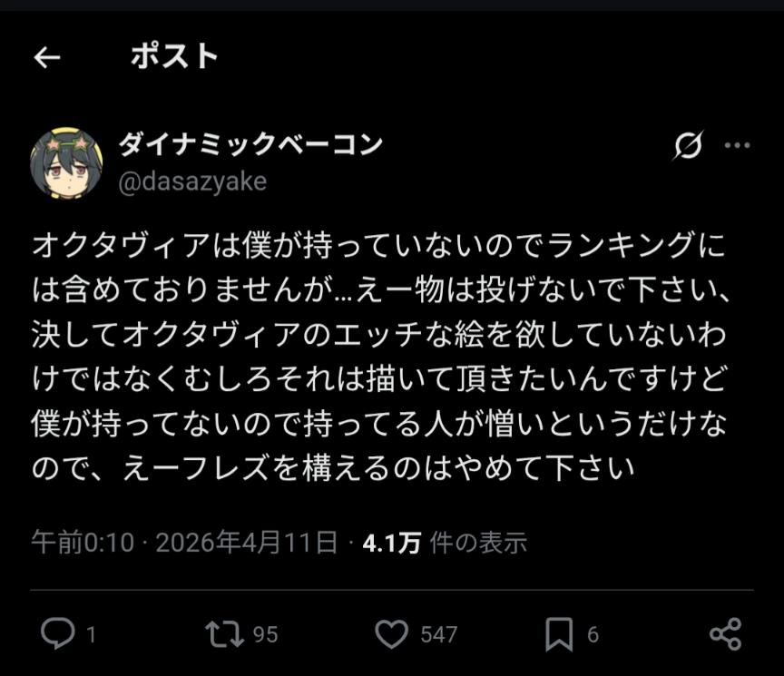Screen dimensions: 784x676
Task: Open the author's profile avatar
Action: pos(66,162)
